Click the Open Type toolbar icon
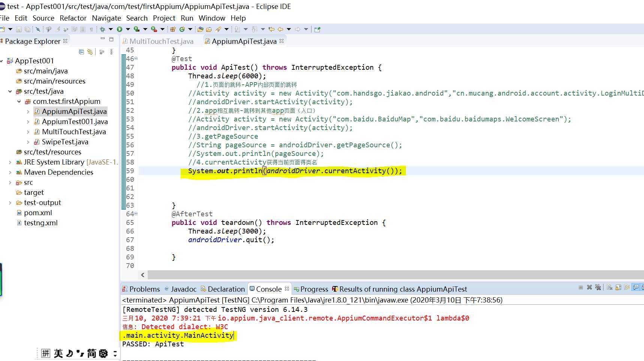This screenshot has width=644, height=361. click(x=200, y=29)
